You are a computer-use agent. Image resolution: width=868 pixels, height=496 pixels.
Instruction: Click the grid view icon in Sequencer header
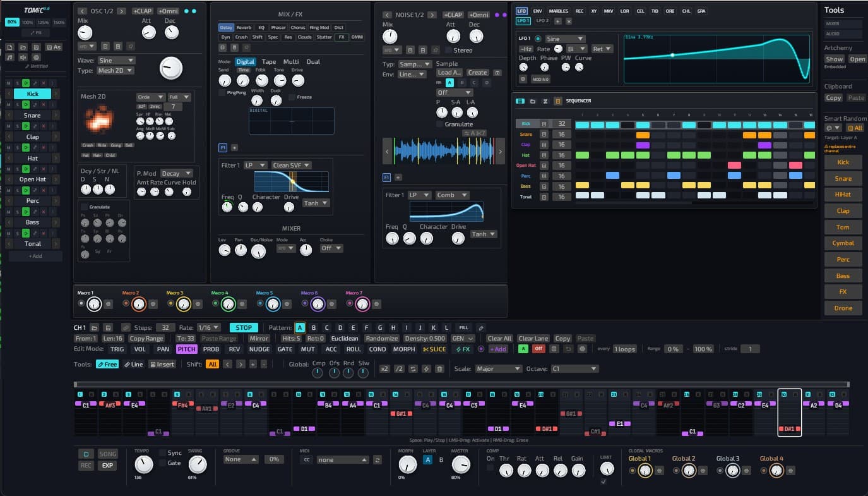[520, 101]
